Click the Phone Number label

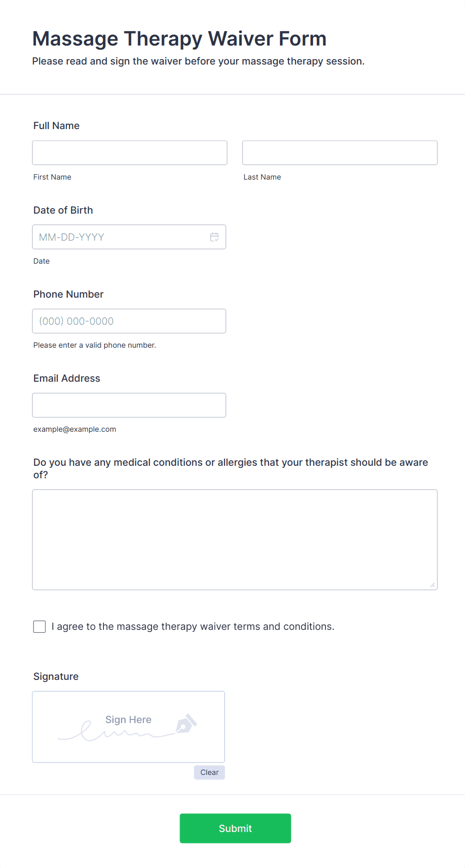pyautogui.click(x=68, y=294)
